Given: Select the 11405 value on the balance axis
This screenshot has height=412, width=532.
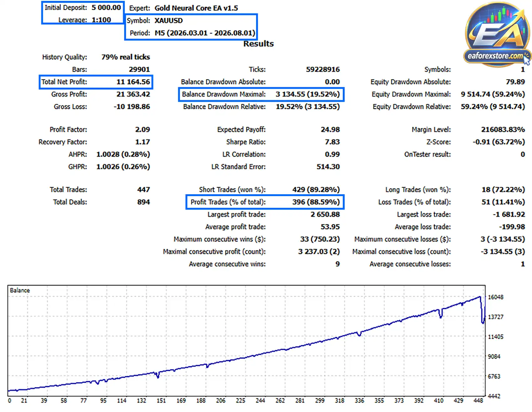Looking at the screenshot, I should tap(496, 337).
